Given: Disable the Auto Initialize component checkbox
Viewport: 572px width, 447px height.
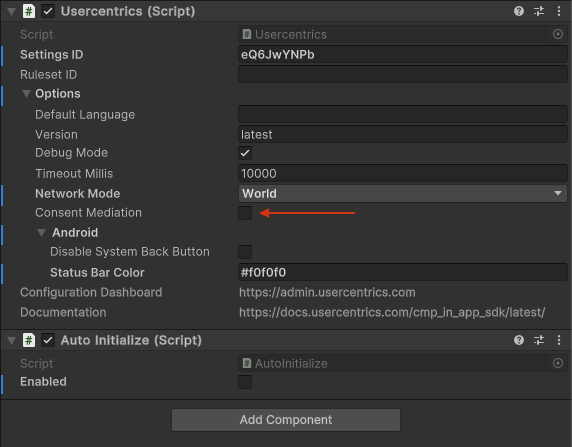Looking at the screenshot, I should [48, 340].
